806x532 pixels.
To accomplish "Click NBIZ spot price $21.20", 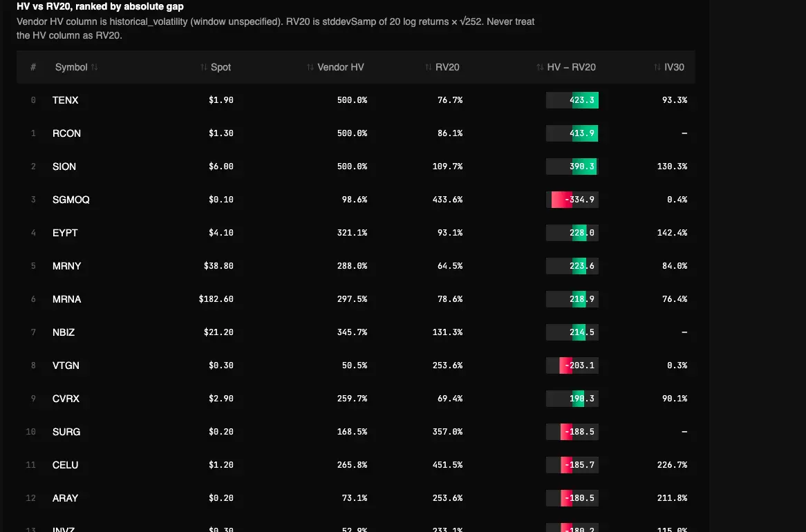I will pyautogui.click(x=218, y=332).
